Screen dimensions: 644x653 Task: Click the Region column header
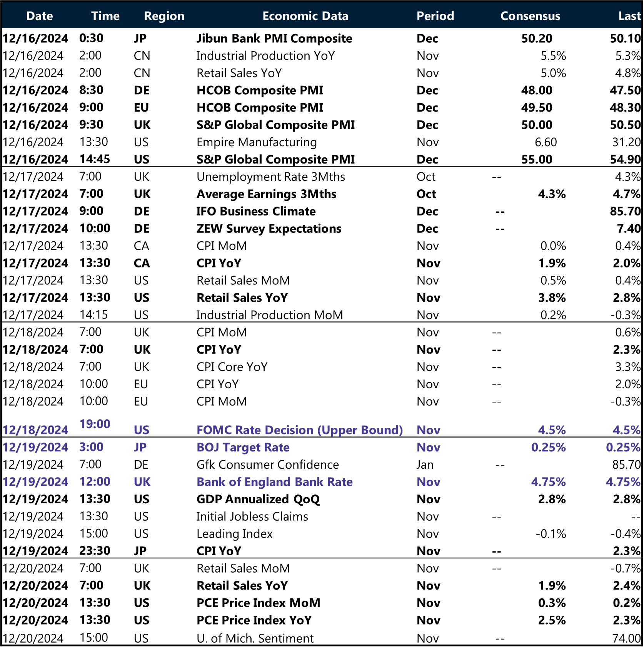(164, 16)
